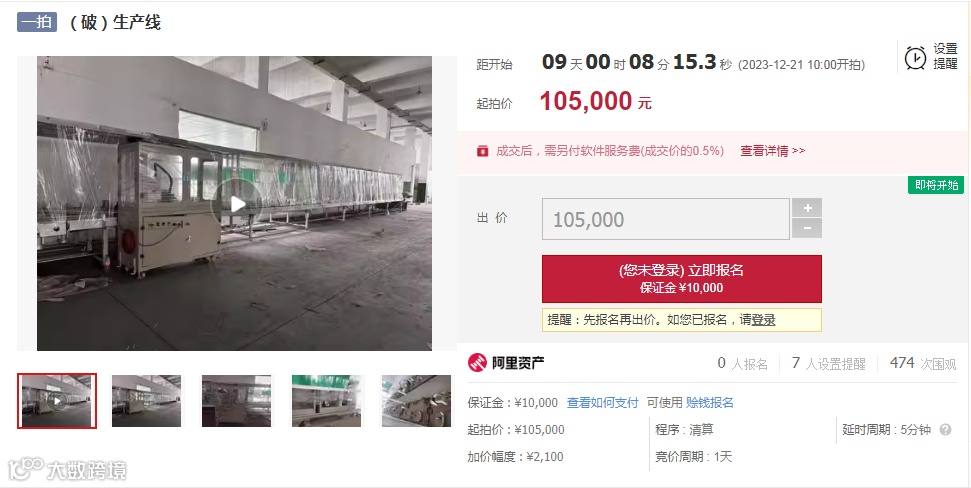The image size is (971, 488).
Task: Click the bid amount input field
Action: [x=666, y=219]
